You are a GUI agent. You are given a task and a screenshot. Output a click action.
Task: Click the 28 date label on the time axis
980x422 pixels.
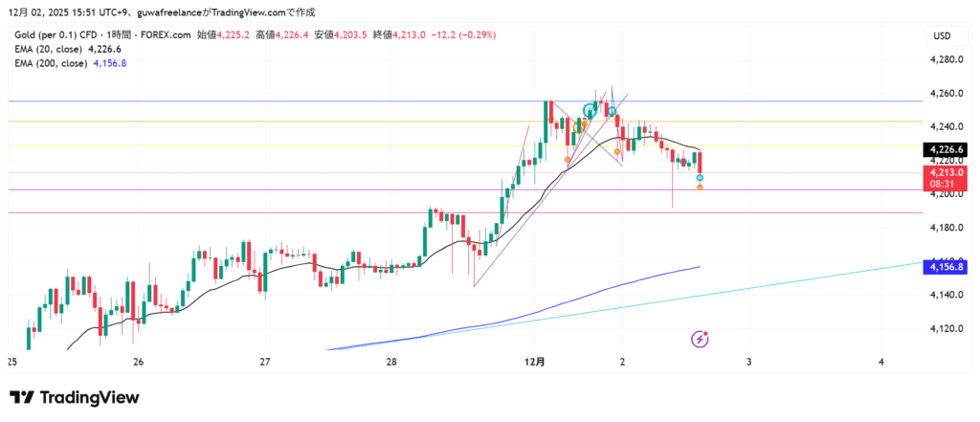392,363
